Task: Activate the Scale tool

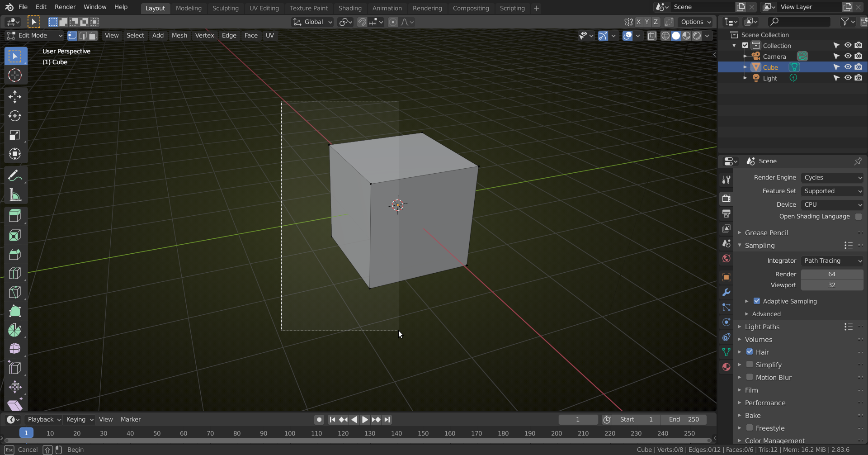Action: (x=15, y=135)
